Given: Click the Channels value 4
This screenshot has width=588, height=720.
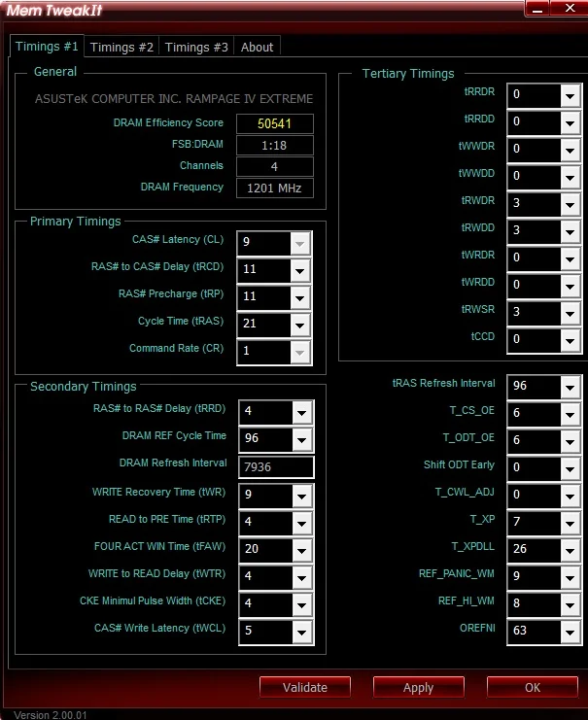Looking at the screenshot, I should 275,167.
